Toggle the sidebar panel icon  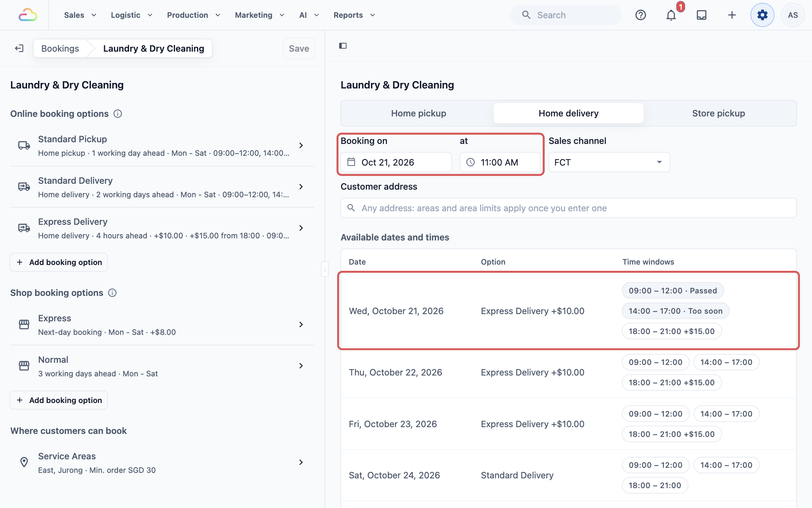[x=343, y=46]
